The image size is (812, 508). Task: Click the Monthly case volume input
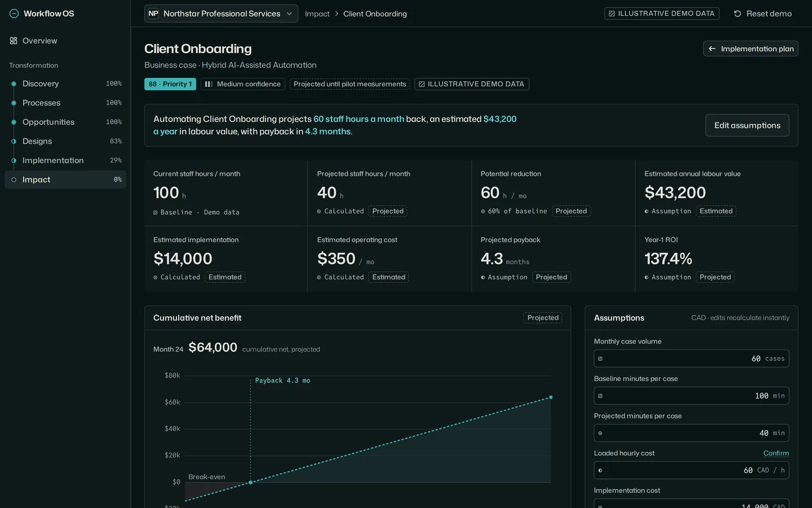[x=691, y=359]
